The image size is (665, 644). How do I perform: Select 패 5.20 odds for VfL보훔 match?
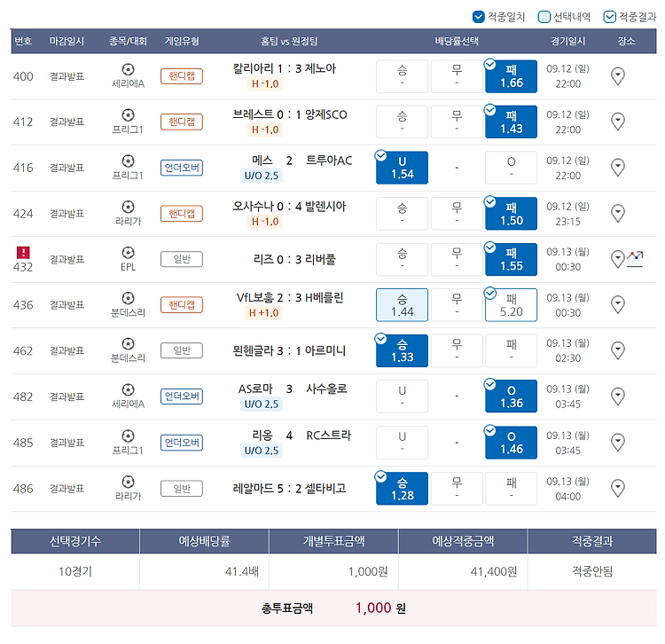pyautogui.click(x=511, y=305)
